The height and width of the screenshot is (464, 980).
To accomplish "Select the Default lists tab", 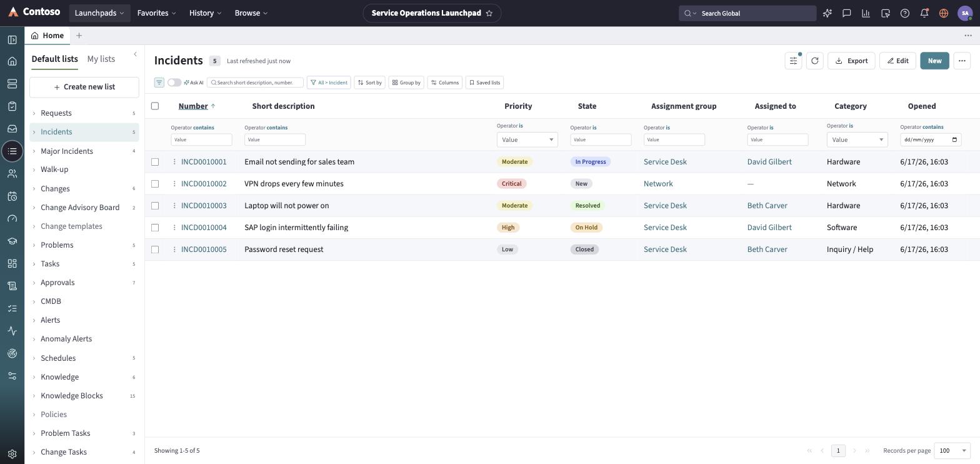I will pos(55,59).
